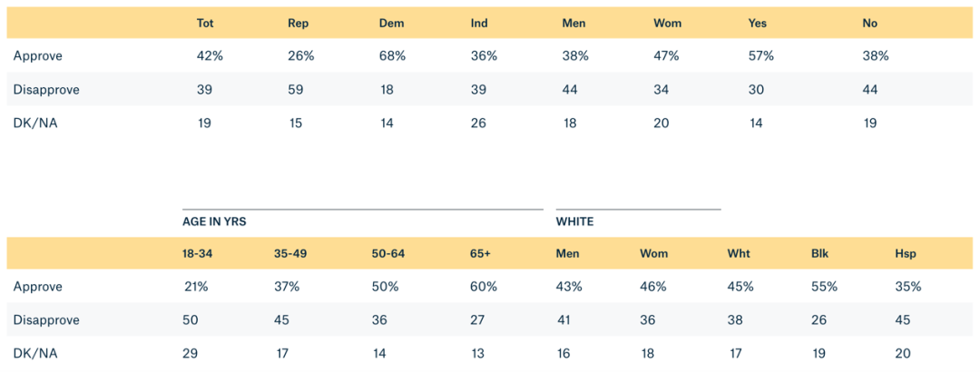Select the 68% Democrat approval cell

(392, 56)
